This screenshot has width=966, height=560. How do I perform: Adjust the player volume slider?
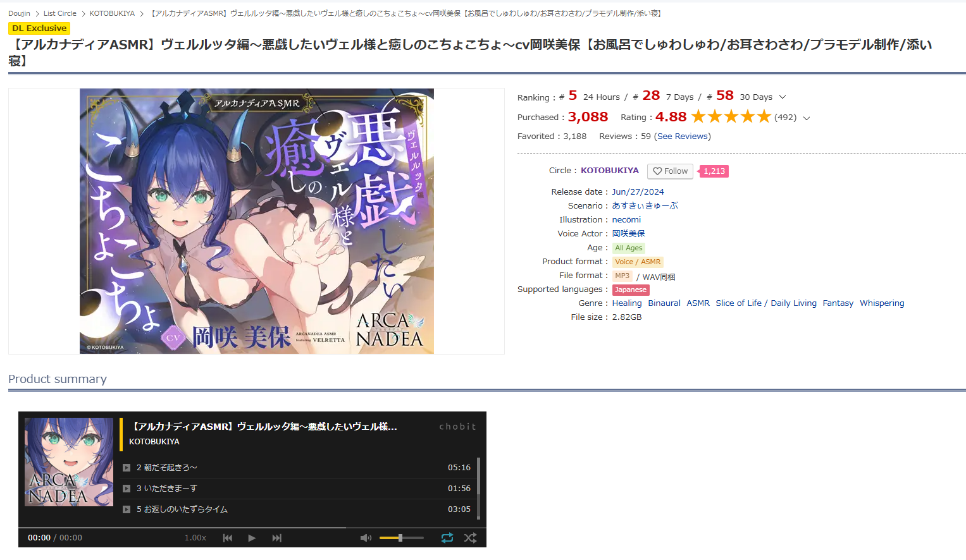click(x=401, y=538)
